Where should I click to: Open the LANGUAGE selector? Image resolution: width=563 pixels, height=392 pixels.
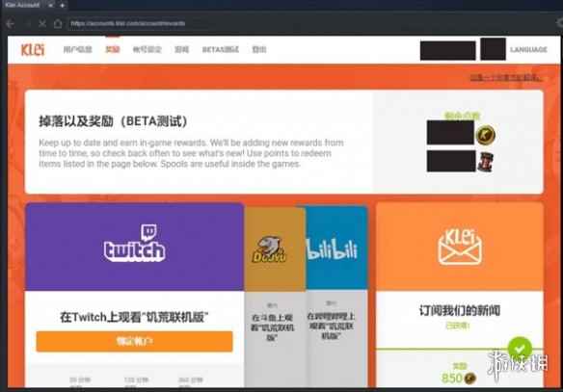pos(528,49)
